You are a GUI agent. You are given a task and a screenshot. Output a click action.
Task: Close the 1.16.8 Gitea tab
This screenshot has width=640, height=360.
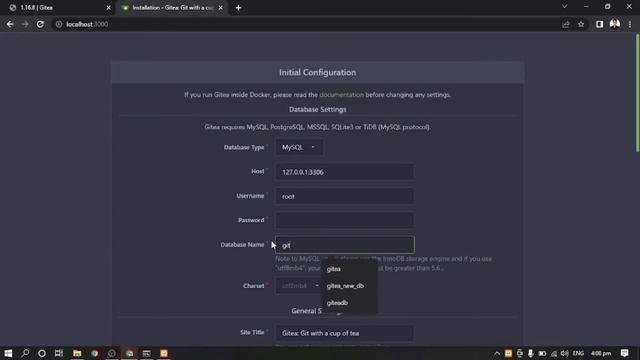coord(109,8)
